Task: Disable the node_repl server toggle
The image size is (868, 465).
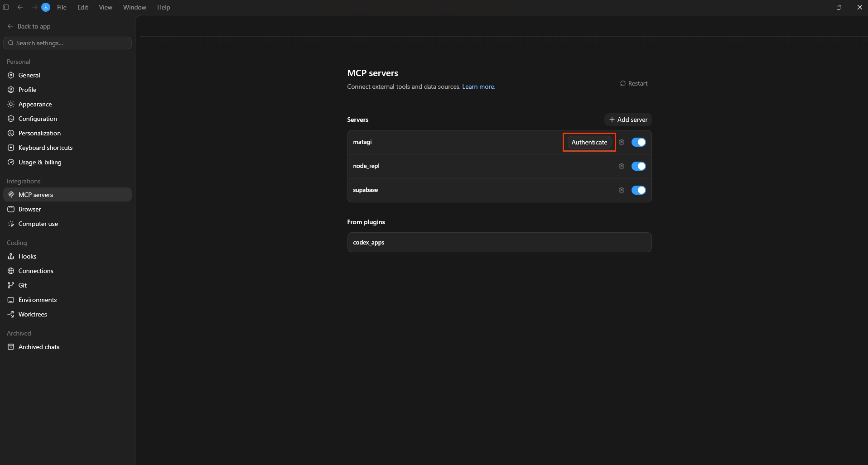Action: 639,166
